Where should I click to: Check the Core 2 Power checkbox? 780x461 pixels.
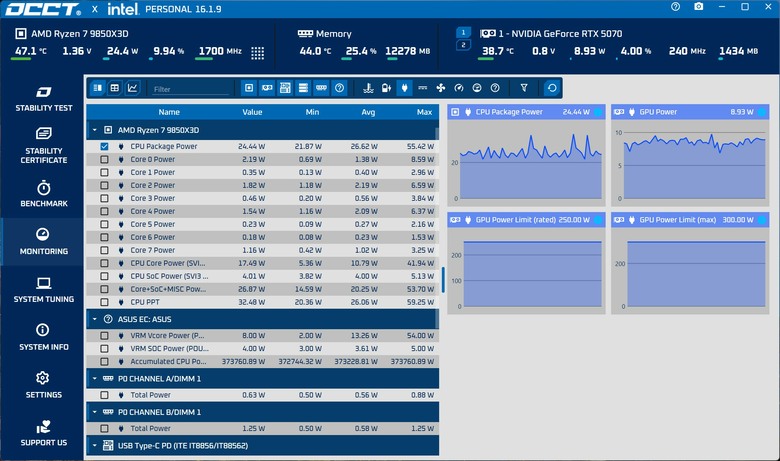pos(104,185)
